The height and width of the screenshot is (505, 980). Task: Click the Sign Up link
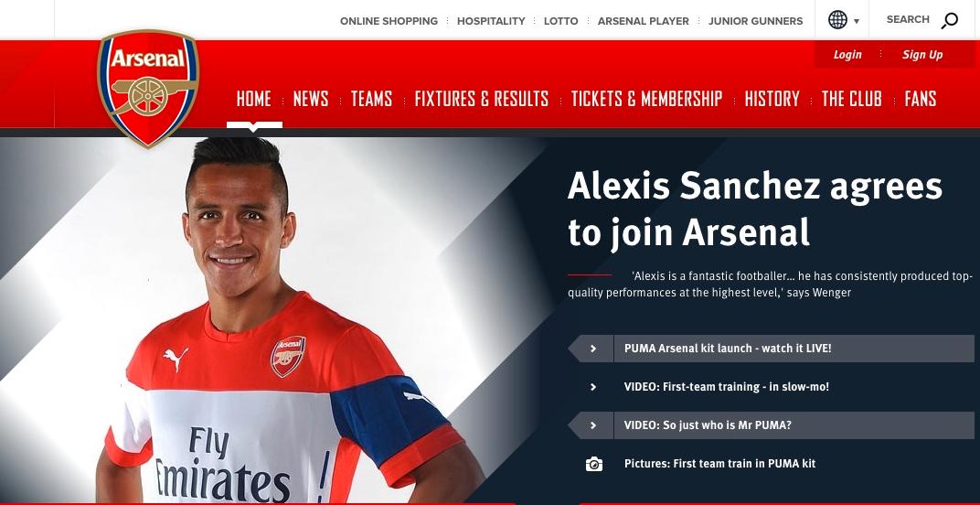tap(921, 55)
